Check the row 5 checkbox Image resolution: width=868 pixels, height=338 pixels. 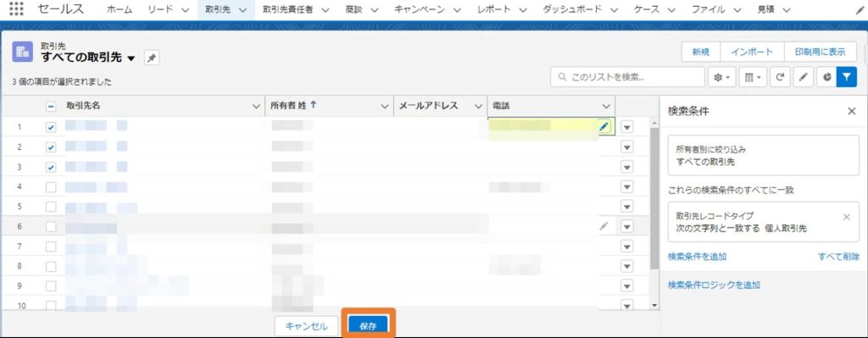pos(51,207)
